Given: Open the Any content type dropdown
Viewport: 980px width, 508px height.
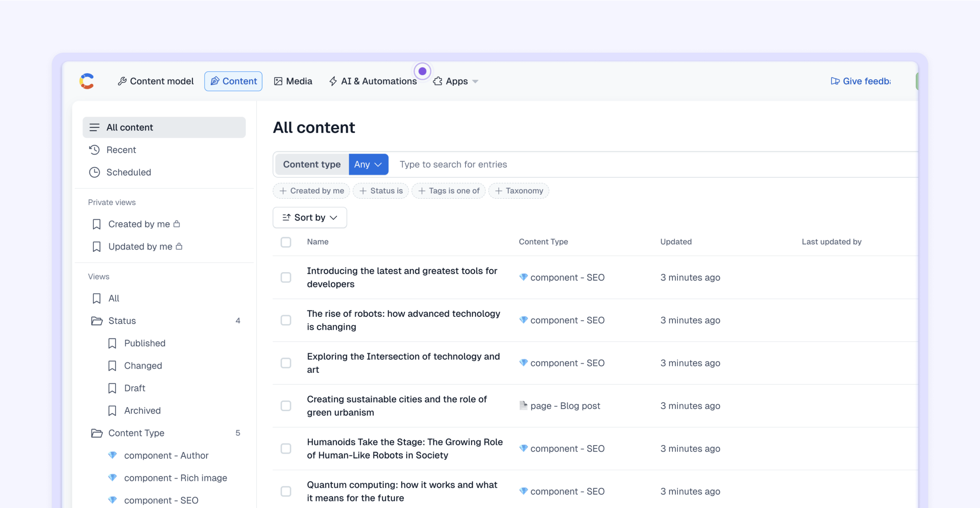Looking at the screenshot, I should click(x=368, y=164).
